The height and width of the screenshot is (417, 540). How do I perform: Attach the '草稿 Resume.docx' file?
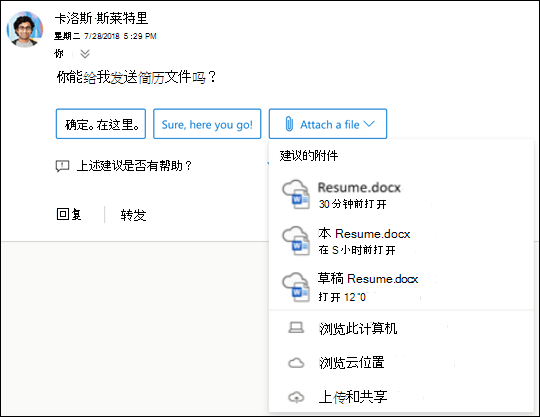click(x=401, y=287)
